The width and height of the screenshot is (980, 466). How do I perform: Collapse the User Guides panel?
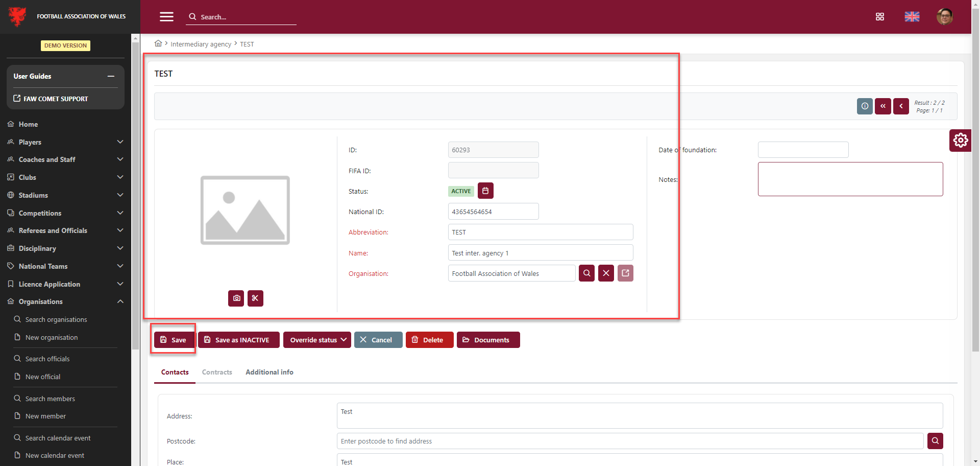click(111, 76)
